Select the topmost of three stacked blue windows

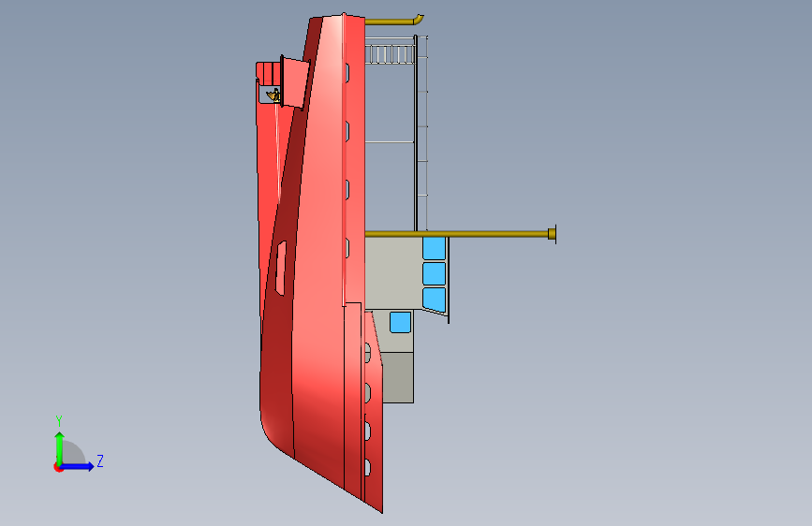pyautogui.click(x=434, y=249)
